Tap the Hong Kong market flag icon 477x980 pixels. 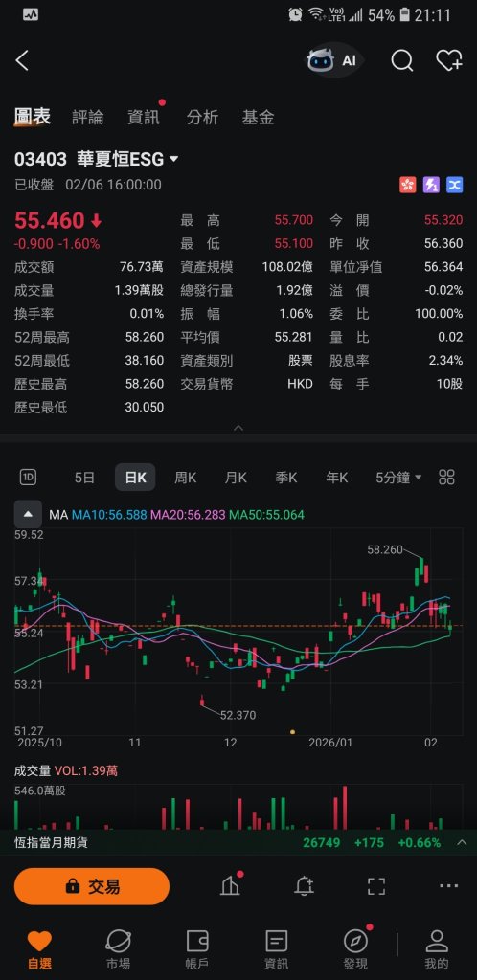click(x=408, y=185)
